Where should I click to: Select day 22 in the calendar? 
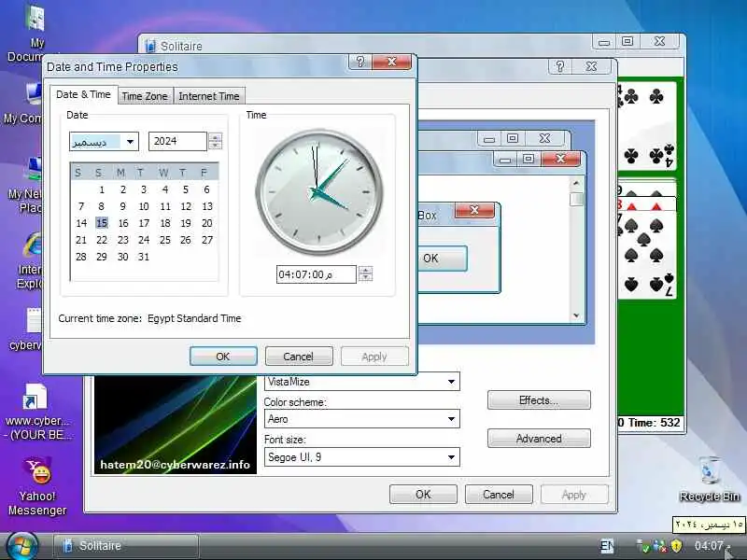(x=102, y=240)
